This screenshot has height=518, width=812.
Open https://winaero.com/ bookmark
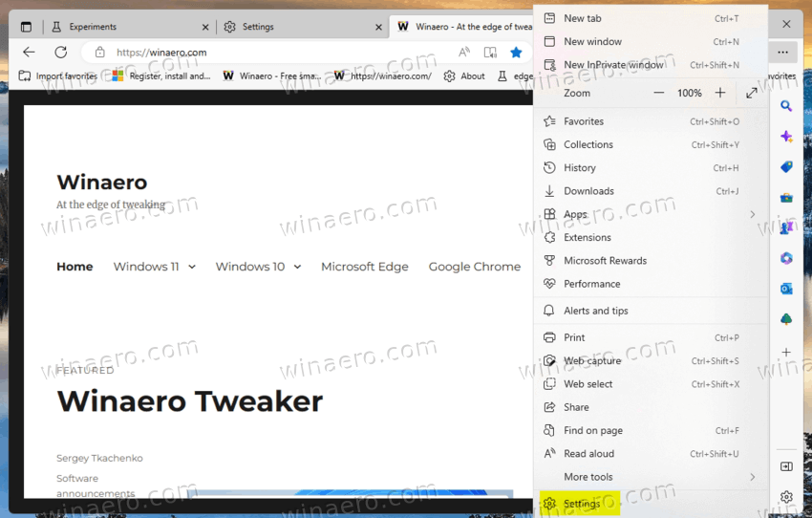click(383, 76)
